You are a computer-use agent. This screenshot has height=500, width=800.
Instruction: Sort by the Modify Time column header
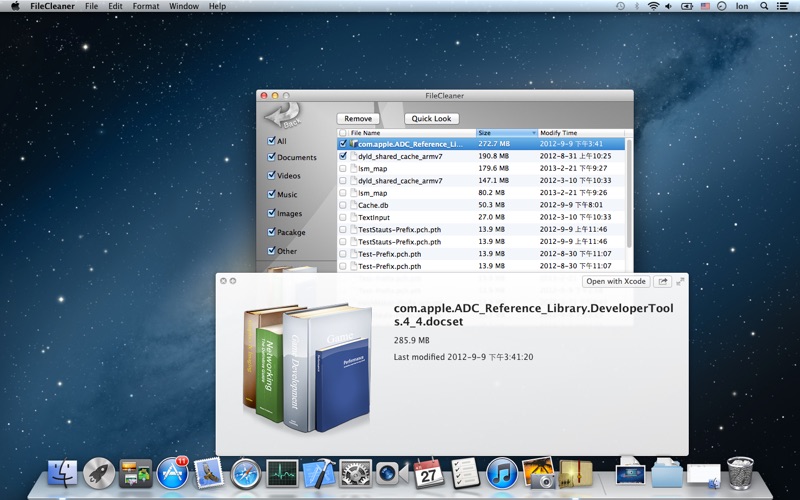tap(581, 133)
